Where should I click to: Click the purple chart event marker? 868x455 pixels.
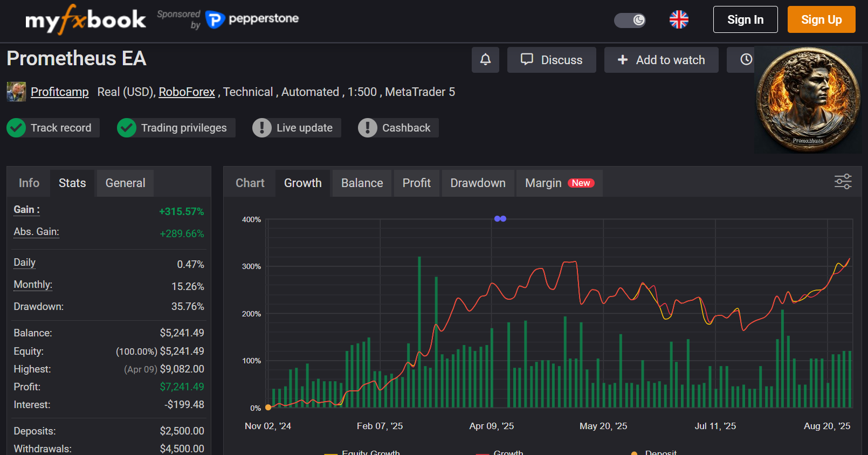(x=500, y=219)
